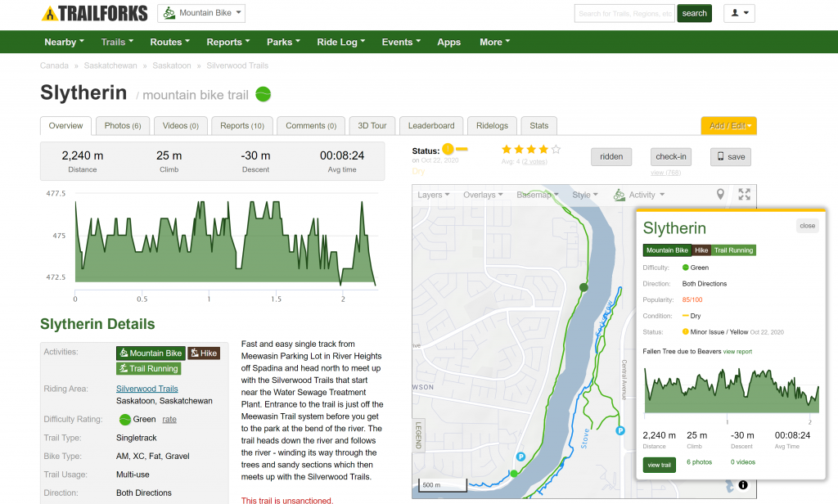838x504 pixels.
Task: Select Trail Running in the map popup
Action: pos(733,250)
